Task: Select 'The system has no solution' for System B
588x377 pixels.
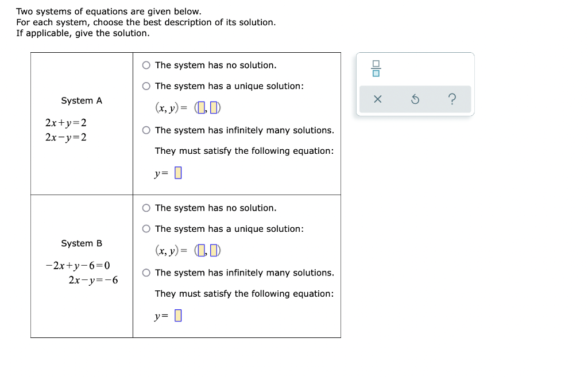Action: tap(146, 208)
